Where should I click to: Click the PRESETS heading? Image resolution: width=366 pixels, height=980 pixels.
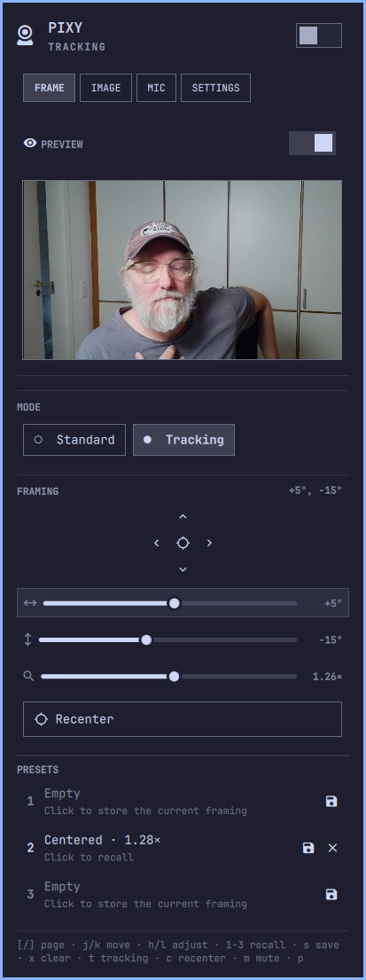38,770
